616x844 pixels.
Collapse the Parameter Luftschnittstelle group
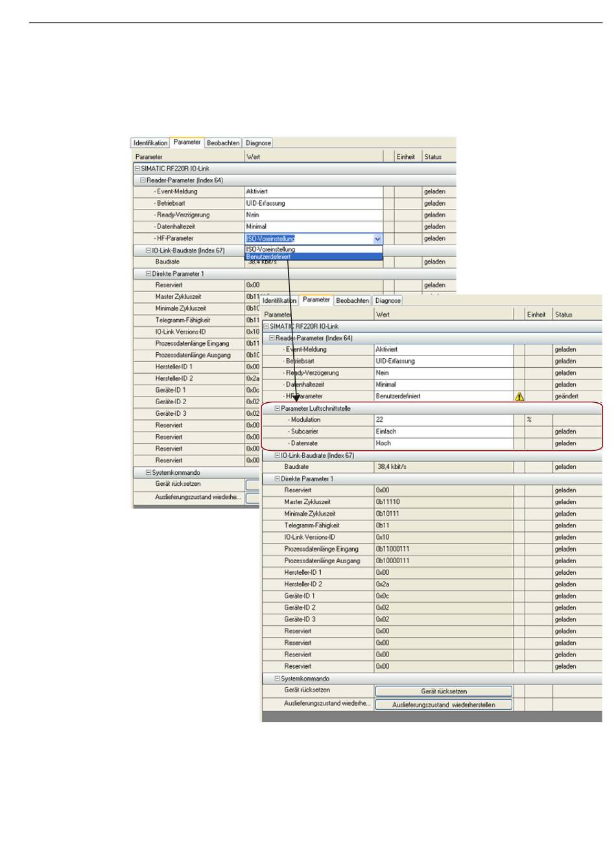coord(278,409)
